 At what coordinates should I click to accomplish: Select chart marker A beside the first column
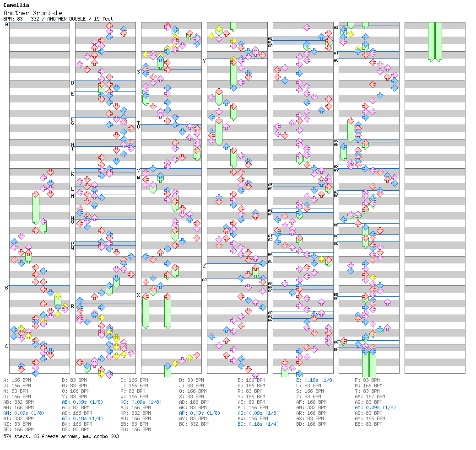7,25
